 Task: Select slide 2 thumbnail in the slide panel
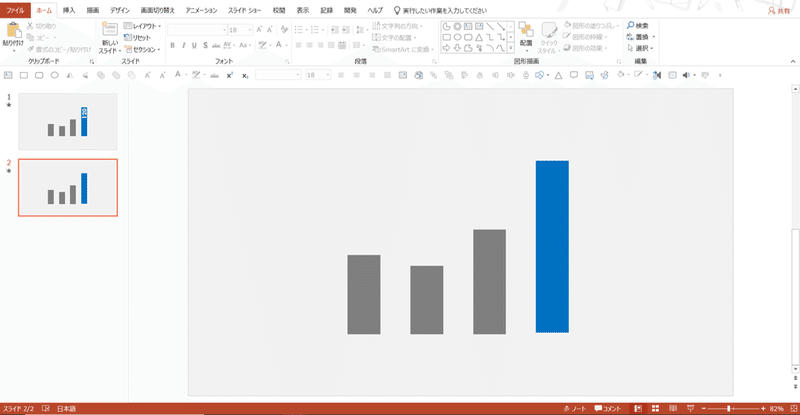[68, 187]
